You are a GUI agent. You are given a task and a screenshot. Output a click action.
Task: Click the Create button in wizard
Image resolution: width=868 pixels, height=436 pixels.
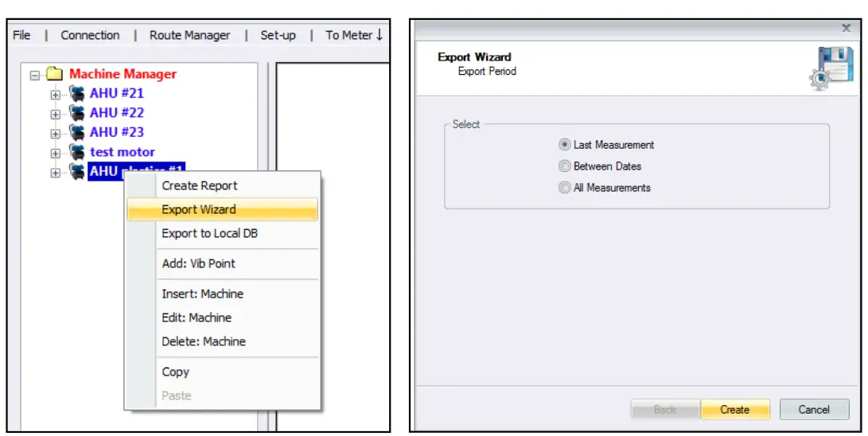[735, 410]
